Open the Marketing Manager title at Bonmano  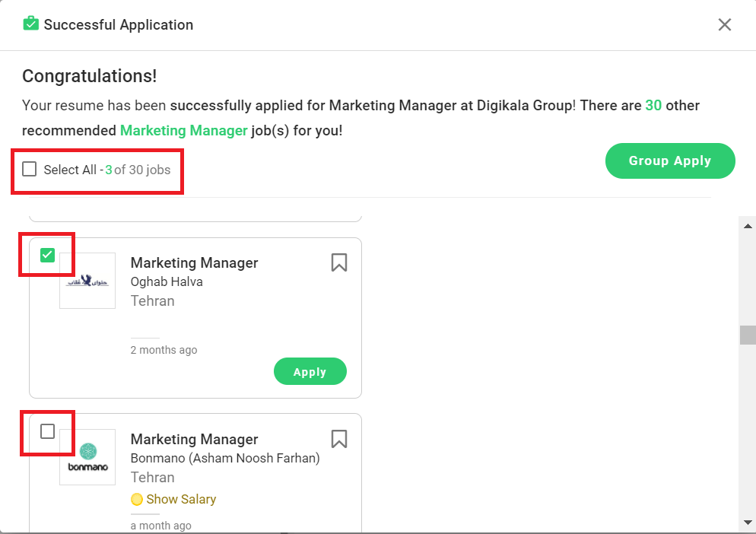point(194,439)
